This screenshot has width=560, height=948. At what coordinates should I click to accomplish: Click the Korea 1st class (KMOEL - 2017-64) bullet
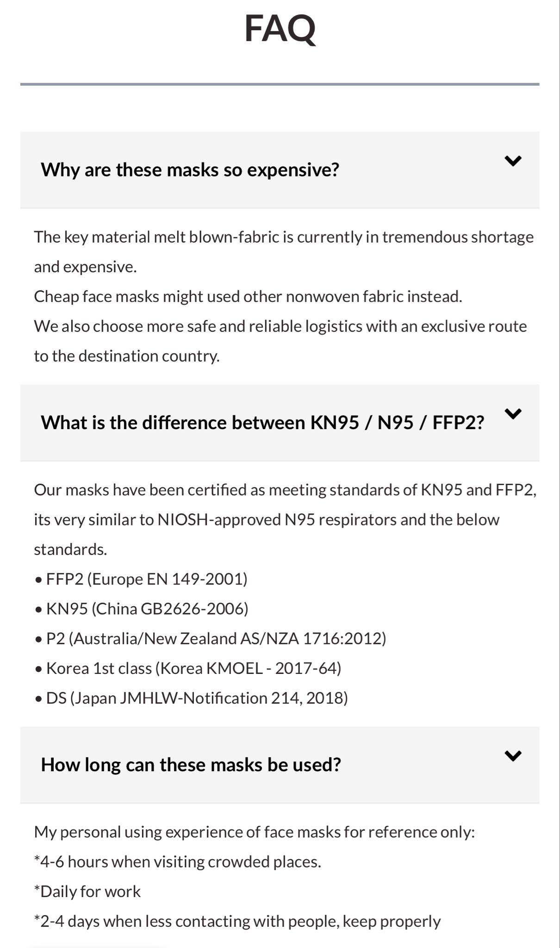tap(188, 668)
